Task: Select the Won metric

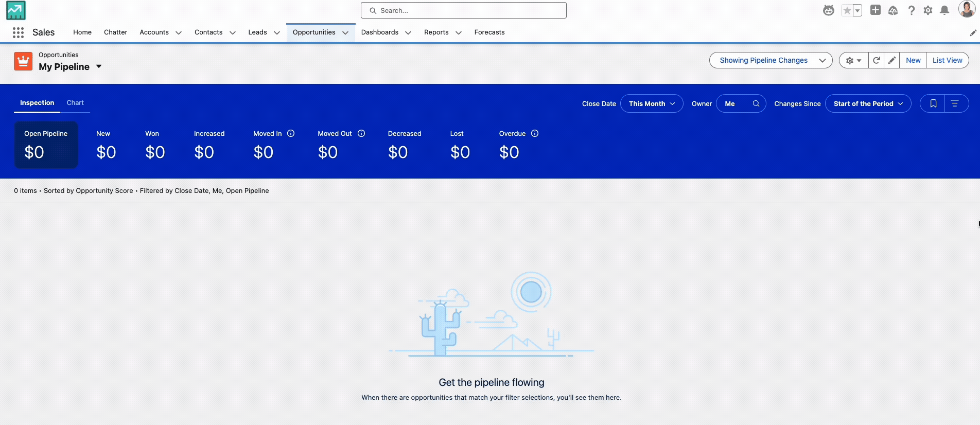Action: point(154,145)
